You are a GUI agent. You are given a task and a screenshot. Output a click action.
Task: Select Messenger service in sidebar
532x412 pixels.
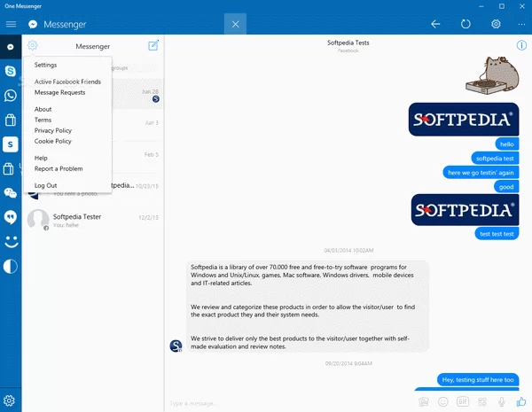pyautogui.click(x=11, y=47)
